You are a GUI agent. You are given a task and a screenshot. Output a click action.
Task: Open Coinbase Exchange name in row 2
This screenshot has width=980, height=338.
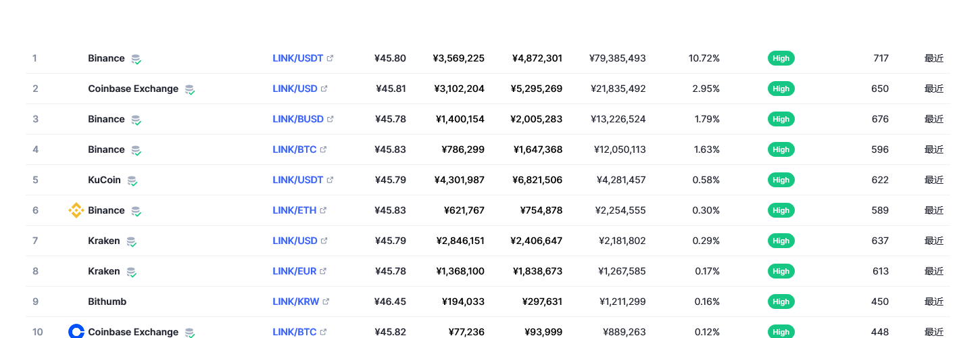click(x=133, y=89)
